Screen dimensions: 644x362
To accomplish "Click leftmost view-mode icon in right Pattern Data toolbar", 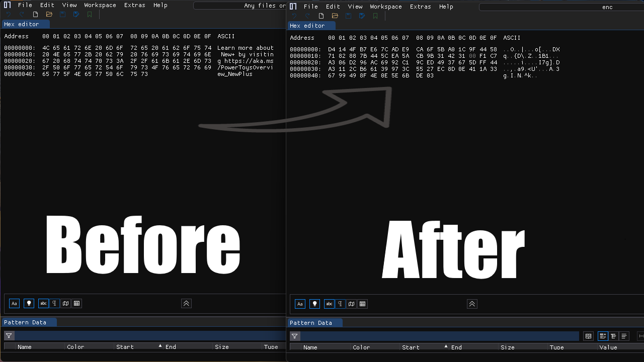I will (588, 336).
